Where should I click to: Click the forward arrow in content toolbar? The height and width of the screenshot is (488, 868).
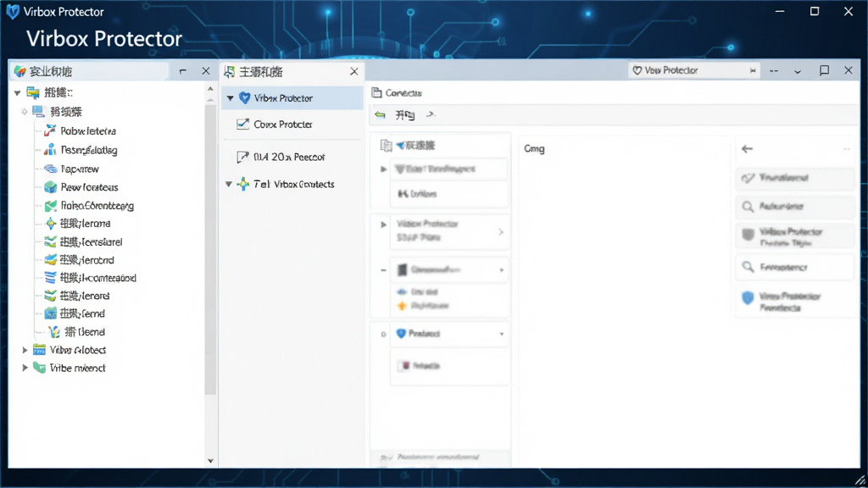tap(431, 114)
